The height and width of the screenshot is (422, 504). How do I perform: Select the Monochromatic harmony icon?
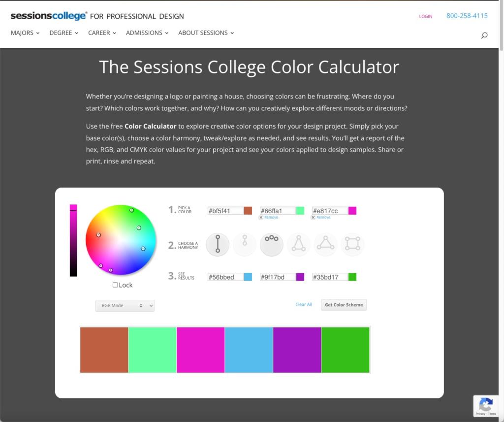(244, 244)
